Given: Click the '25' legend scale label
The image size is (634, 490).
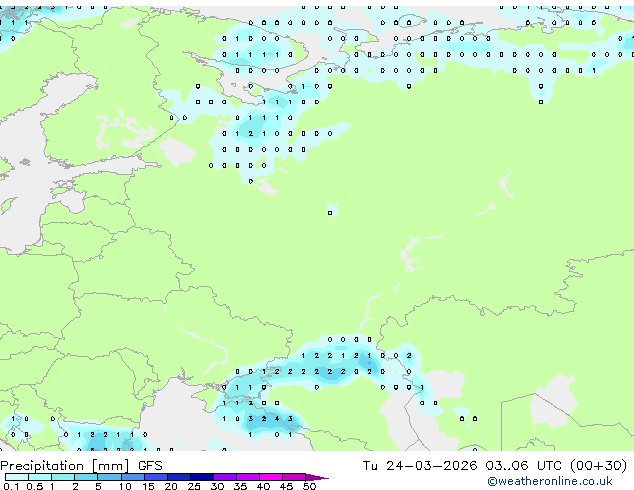Looking at the screenshot, I should (x=194, y=486).
